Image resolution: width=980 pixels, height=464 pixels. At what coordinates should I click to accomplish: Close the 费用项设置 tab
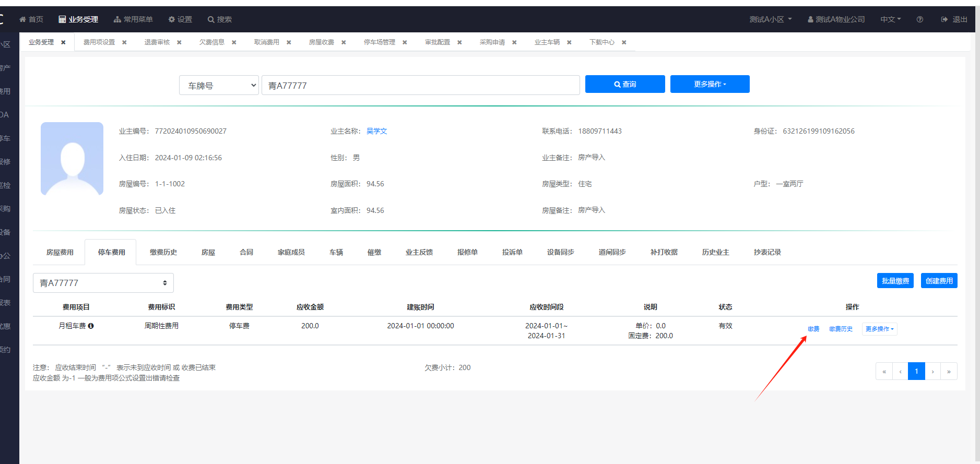(x=124, y=42)
